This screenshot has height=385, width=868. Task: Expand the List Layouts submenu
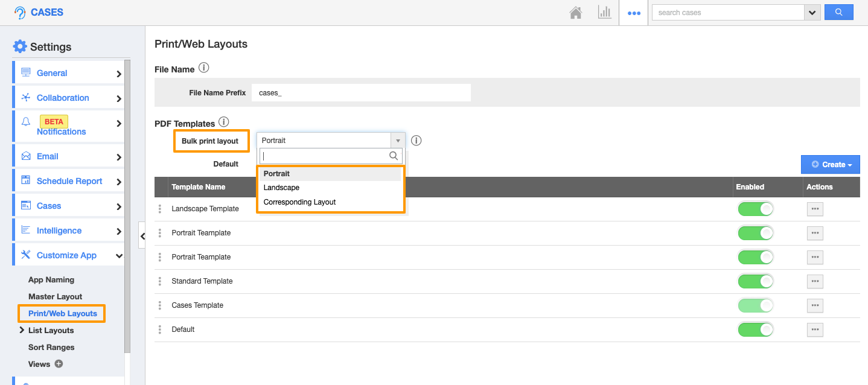point(22,330)
